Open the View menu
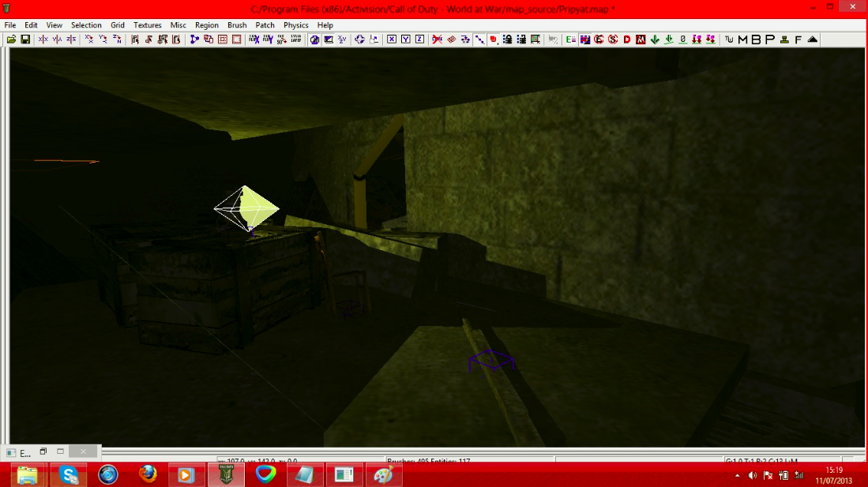The height and width of the screenshot is (487, 868). pos(54,25)
